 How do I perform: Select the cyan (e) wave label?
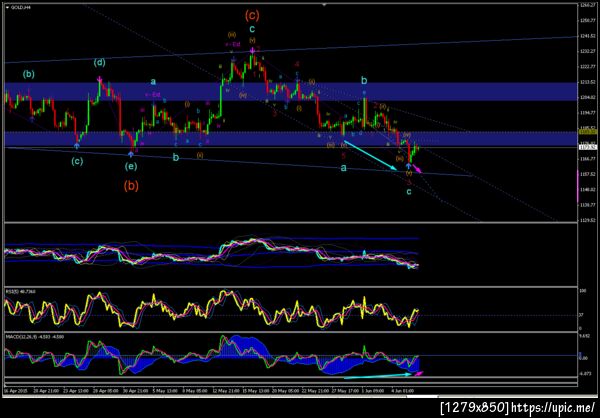point(130,166)
